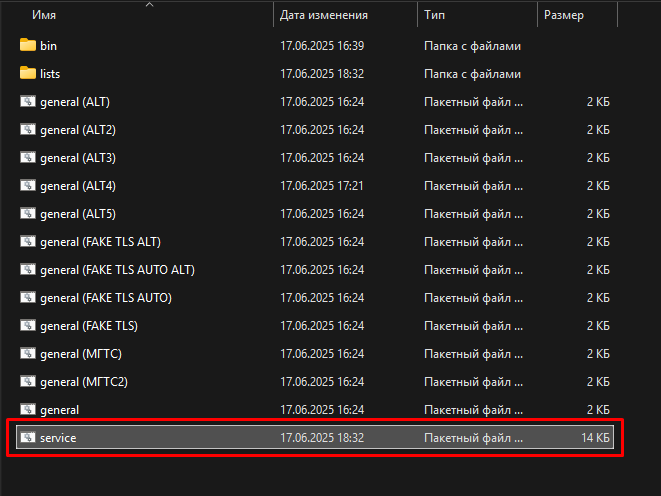
Task: Sort by the Тип column header
Action: click(434, 15)
